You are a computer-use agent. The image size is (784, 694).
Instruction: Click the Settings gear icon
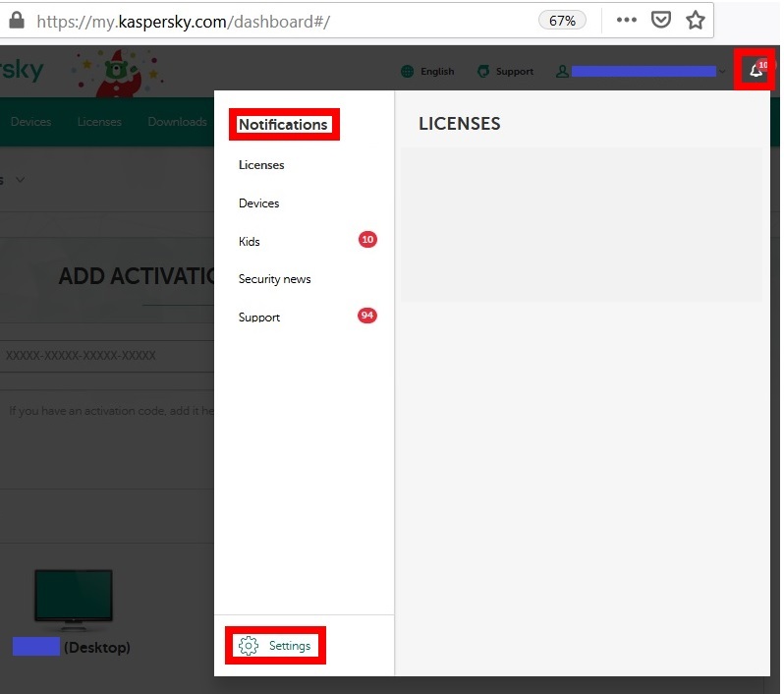pyautogui.click(x=249, y=646)
